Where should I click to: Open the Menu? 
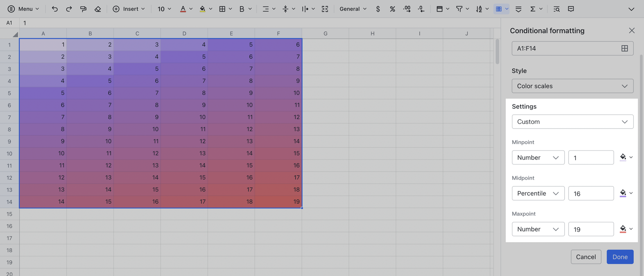coord(24,9)
